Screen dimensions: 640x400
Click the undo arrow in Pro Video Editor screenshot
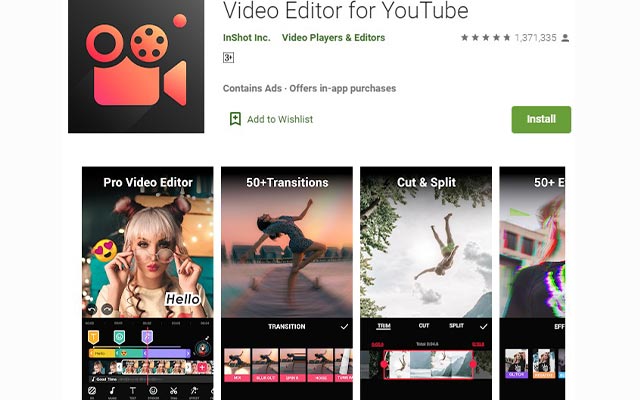[92, 309]
